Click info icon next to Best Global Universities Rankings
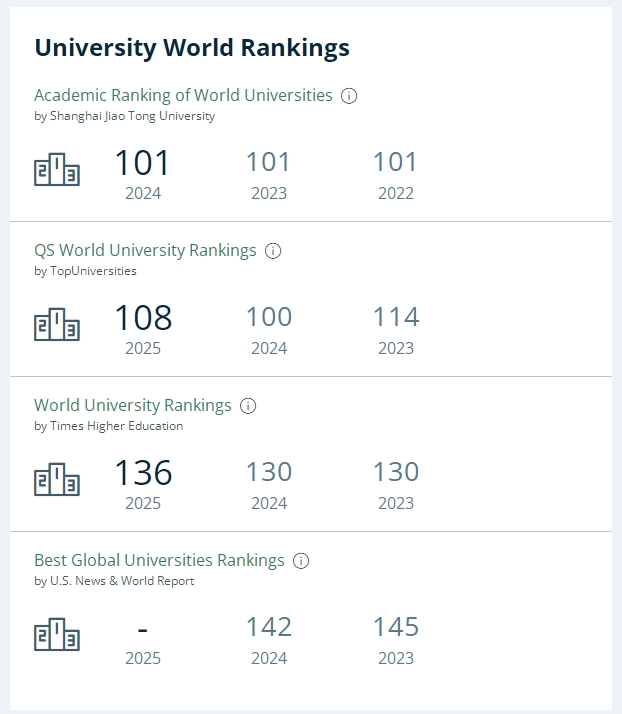The width and height of the screenshot is (622, 714). pyautogui.click(x=301, y=561)
